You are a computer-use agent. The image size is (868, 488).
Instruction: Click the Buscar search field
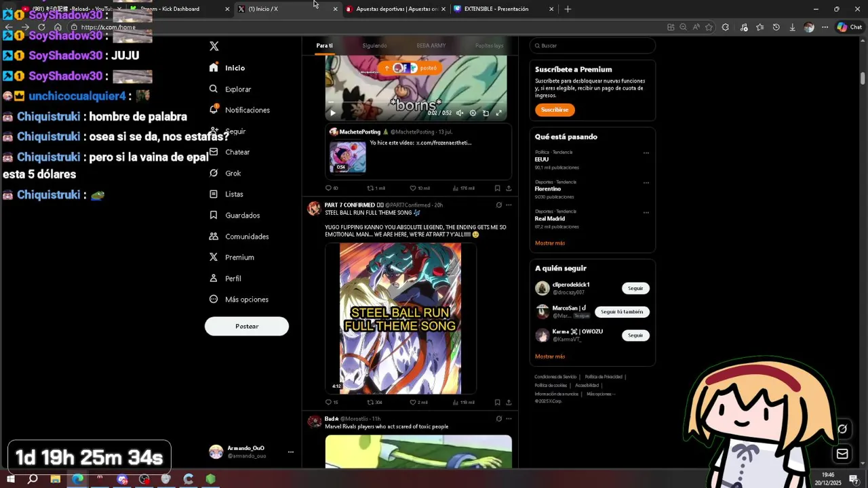[593, 45]
